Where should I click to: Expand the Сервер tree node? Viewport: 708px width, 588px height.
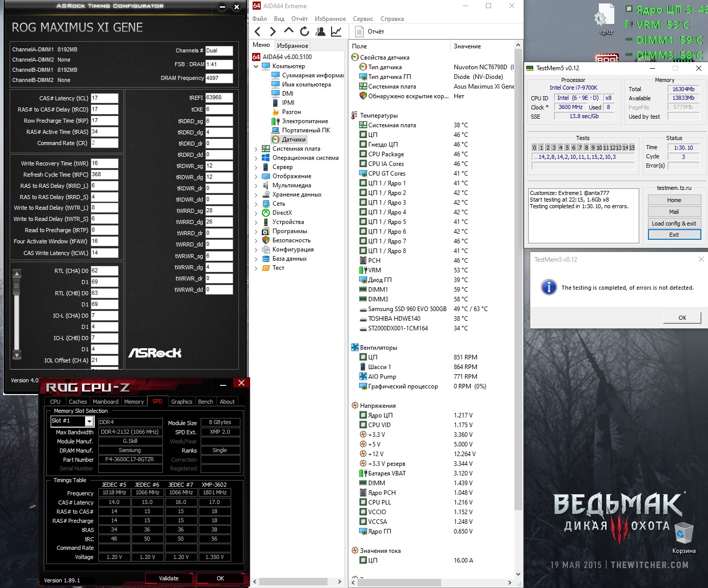256,167
